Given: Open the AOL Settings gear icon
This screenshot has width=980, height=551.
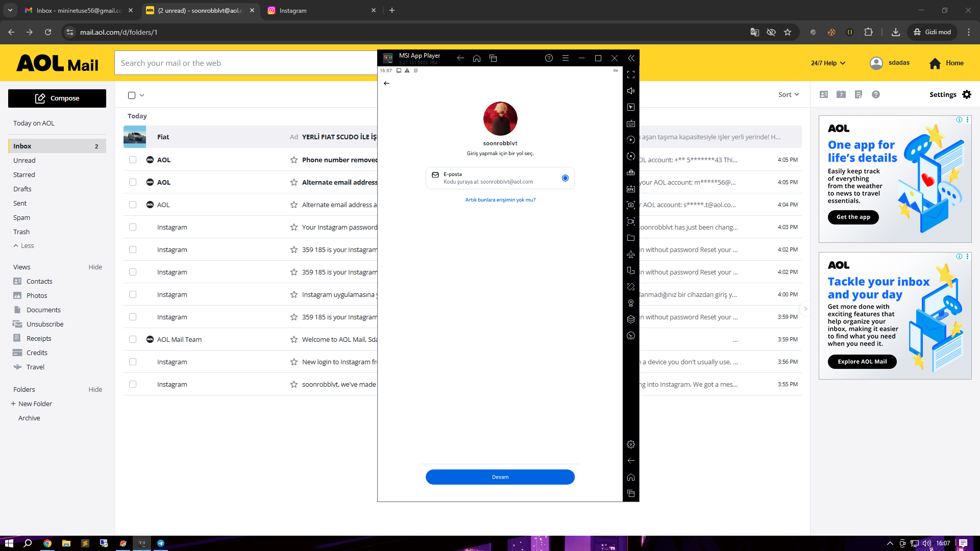Looking at the screenshot, I should point(967,94).
